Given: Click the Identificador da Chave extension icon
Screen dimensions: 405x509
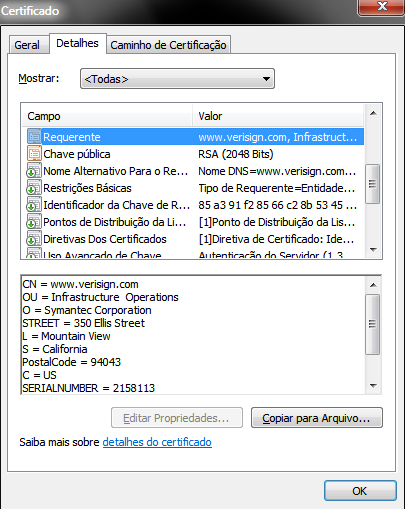Looking at the screenshot, I should [34, 205].
